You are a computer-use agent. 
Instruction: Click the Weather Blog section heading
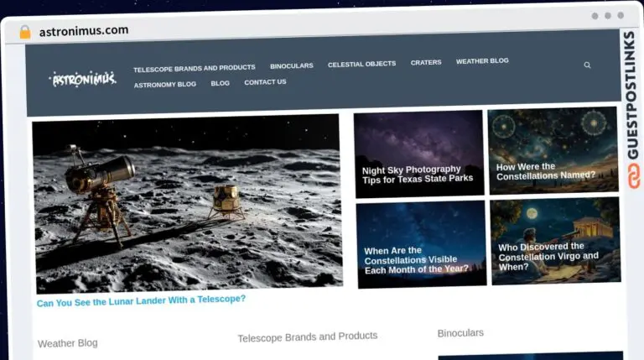coord(68,343)
